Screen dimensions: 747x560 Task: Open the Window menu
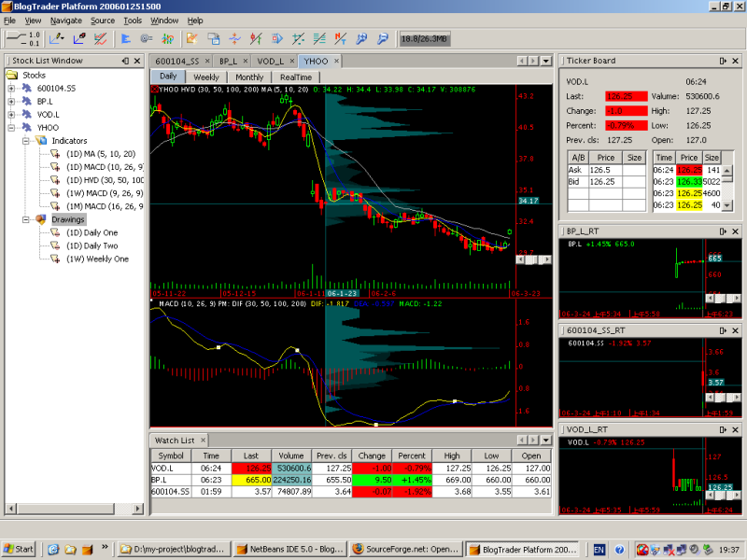[164, 21]
